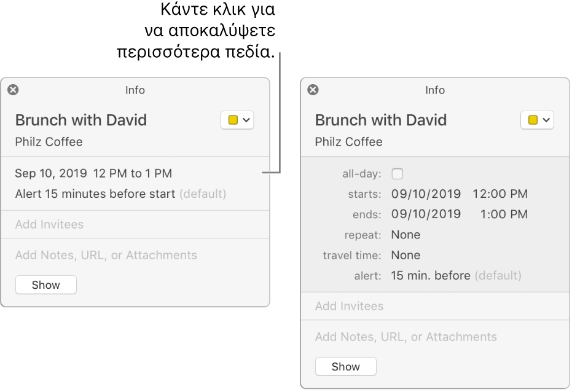Click Philz Coffee location in right popover
This screenshot has height=392, width=572.
[349, 142]
